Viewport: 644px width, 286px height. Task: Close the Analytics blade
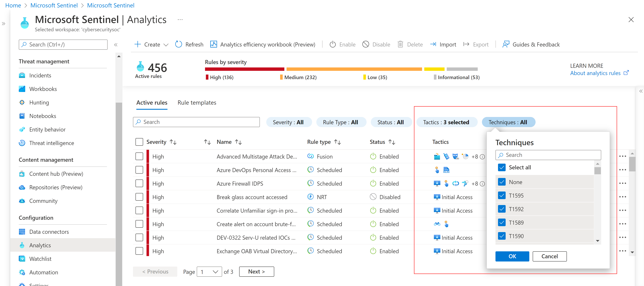click(631, 19)
